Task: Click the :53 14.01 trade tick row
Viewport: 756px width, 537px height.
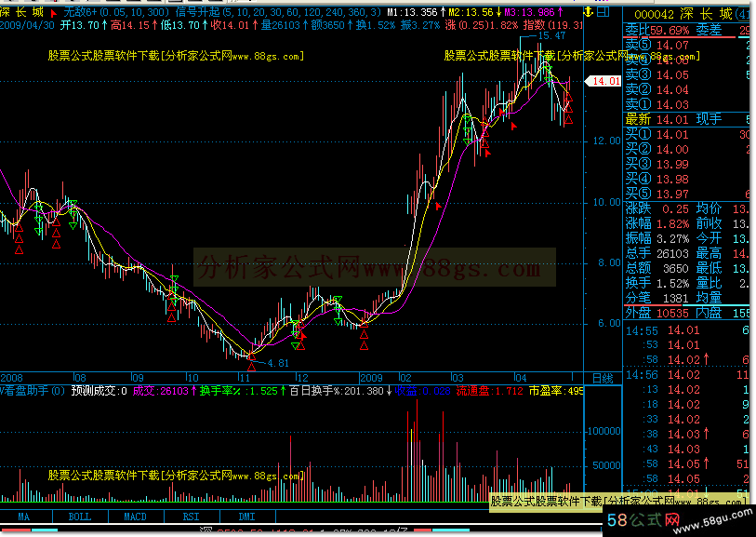Action: (687, 345)
